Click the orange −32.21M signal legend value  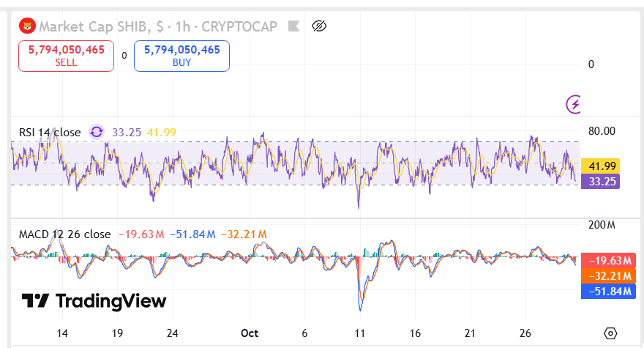(244, 234)
